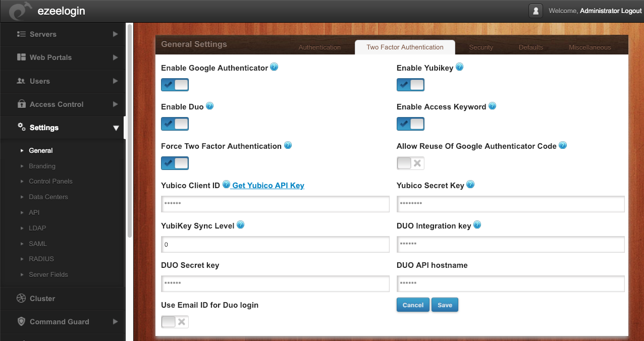Click the Settings gears icon in sidebar
Screen dimensions: 644x341
[x=21, y=127]
